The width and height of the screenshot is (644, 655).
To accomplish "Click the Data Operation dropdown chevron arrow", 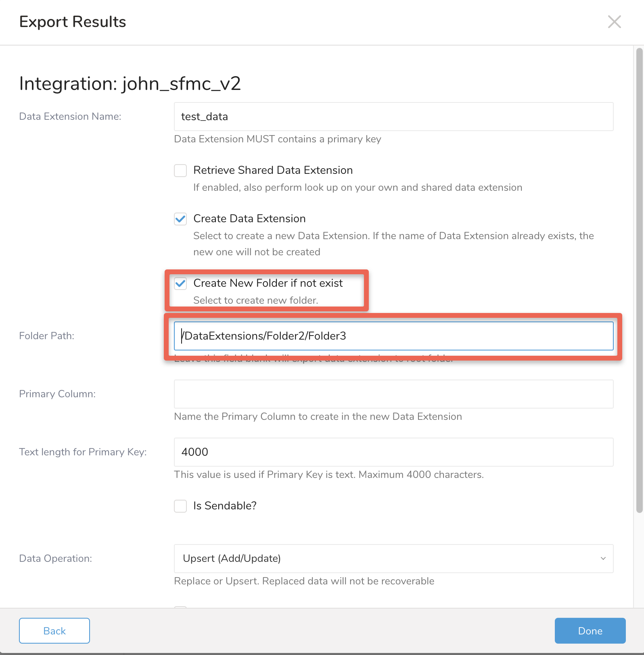I will 603,559.
